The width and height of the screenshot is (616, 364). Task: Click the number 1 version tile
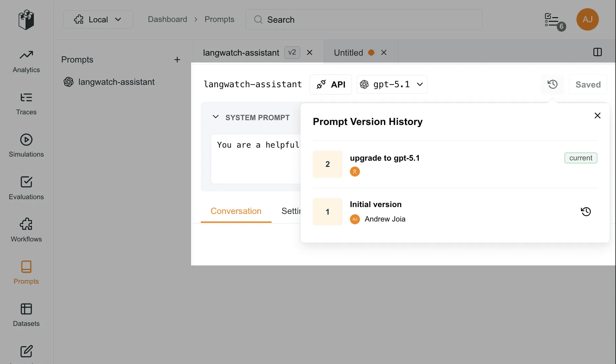point(328,212)
